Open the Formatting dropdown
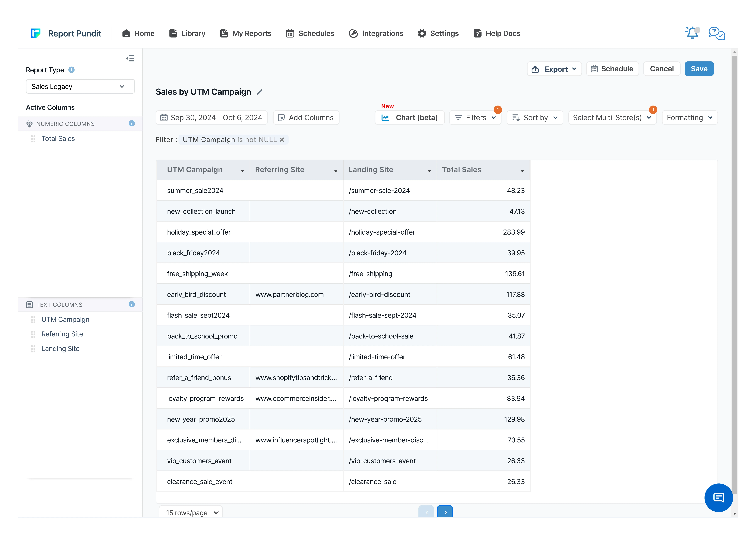The width and height of the screenshot is (756, 535). (690, 118)
